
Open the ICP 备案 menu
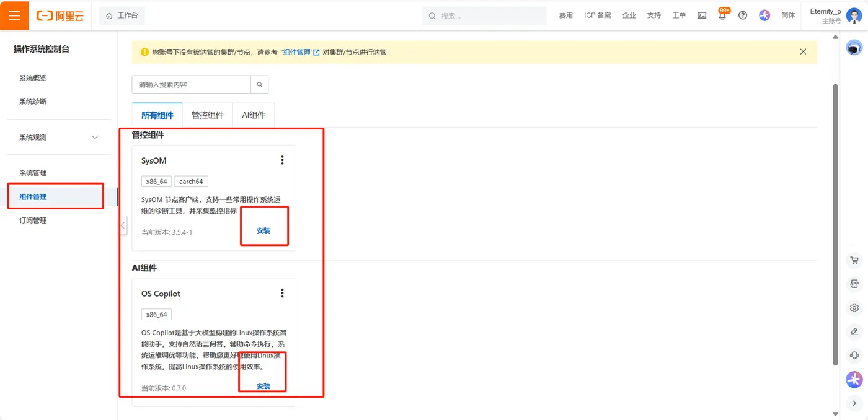[x=597, y=15]
